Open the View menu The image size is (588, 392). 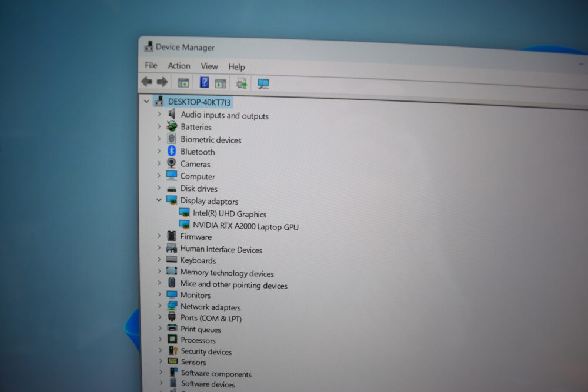click(x=209, y=66)
